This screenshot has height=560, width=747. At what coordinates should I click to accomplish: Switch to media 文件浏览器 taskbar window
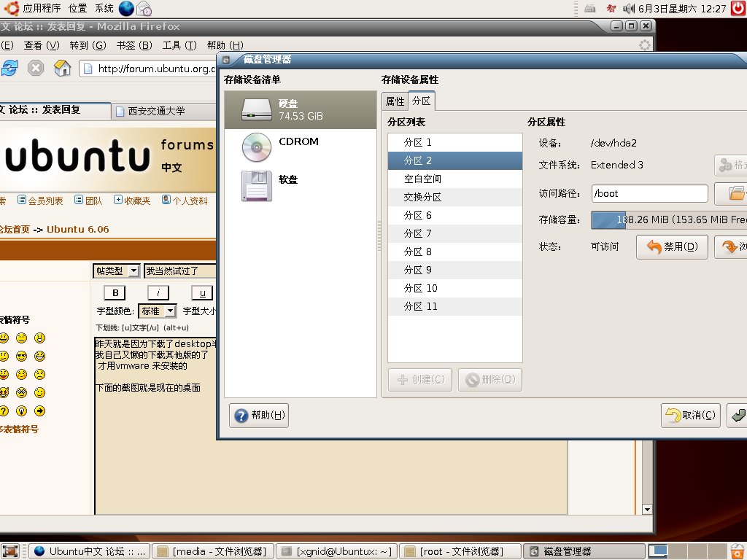coord(213,551)
